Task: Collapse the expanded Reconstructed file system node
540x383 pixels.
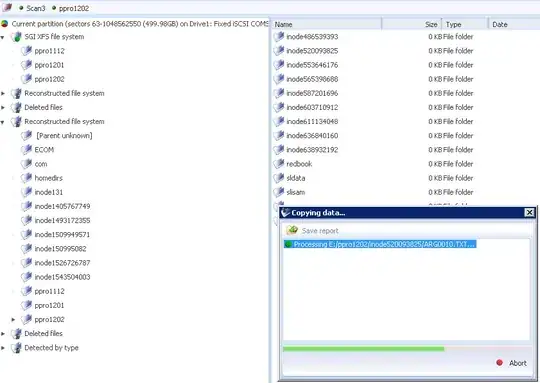Action: pyautogui.click(x=3, y=122)
